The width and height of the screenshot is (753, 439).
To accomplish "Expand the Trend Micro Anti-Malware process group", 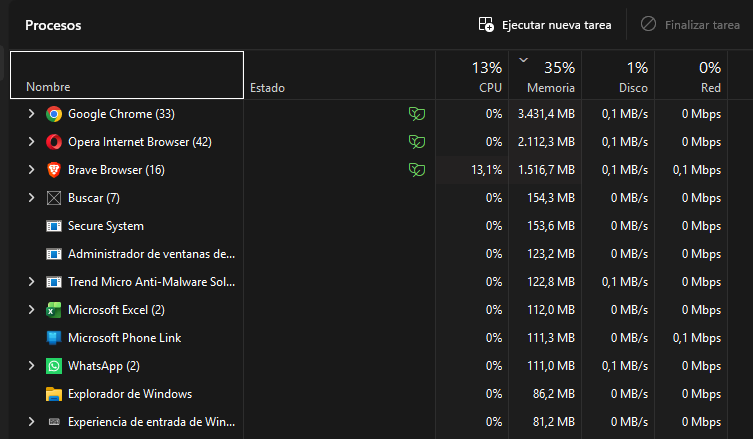I will click(x=31, y=282).
